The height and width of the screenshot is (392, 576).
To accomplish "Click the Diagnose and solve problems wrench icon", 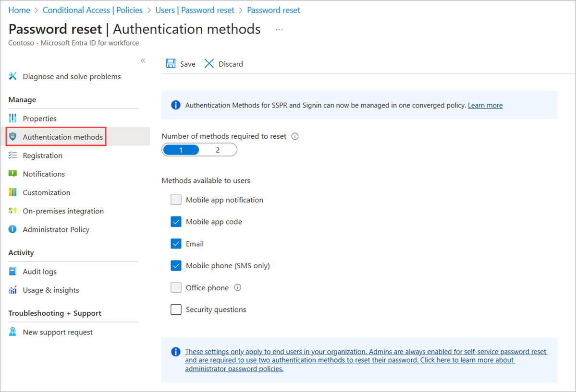I will (13, 77).
